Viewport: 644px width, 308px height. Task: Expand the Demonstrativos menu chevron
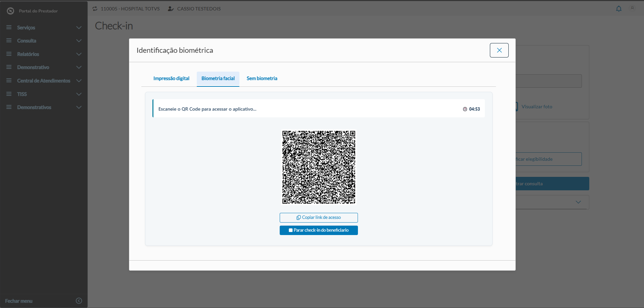[79, 107]
